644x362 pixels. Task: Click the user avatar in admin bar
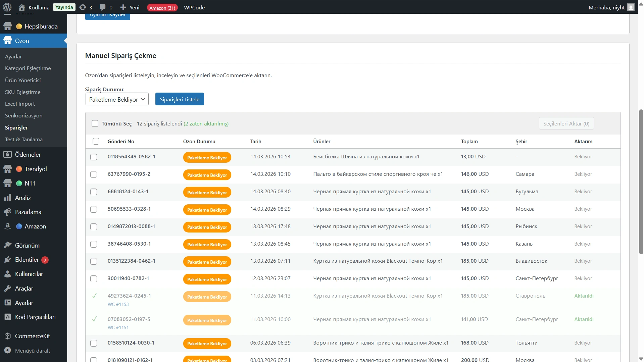pyautogui.click(x=631, y=7)
